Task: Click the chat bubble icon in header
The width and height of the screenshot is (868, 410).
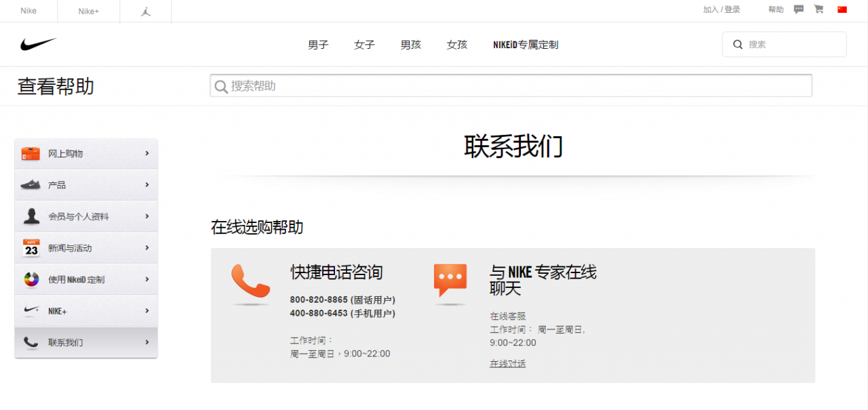Action: coord(799,9)
